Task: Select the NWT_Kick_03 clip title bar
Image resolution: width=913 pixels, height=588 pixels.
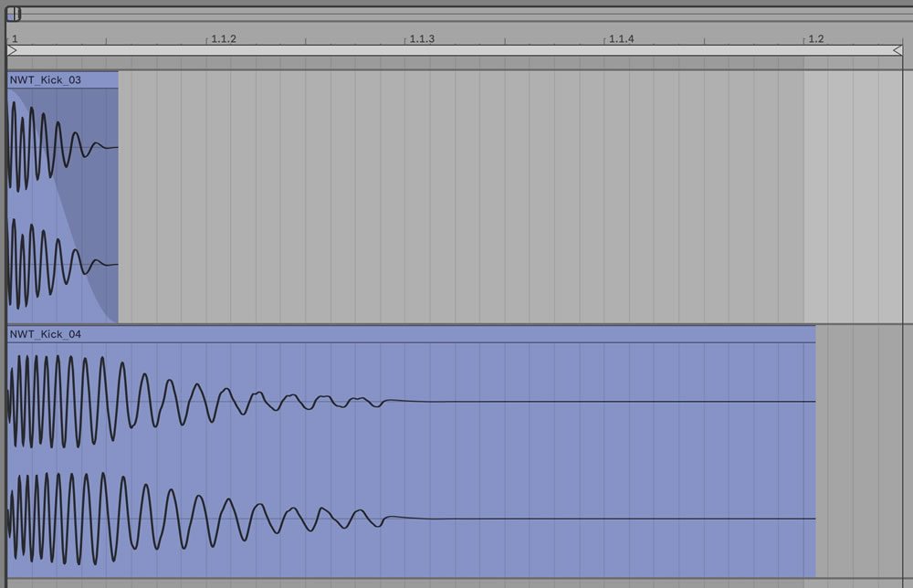Action: pyautogui.click(x=62, y=80)
